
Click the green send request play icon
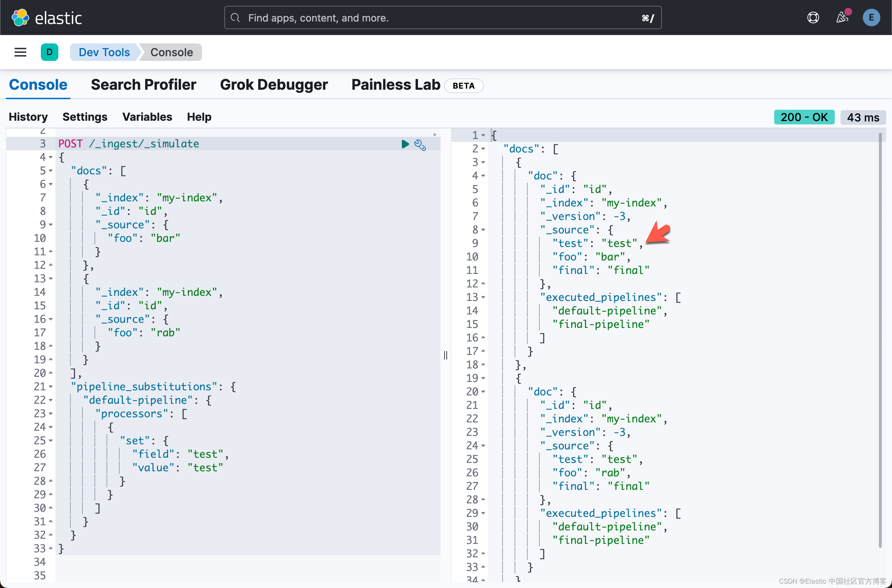(405, 144)
